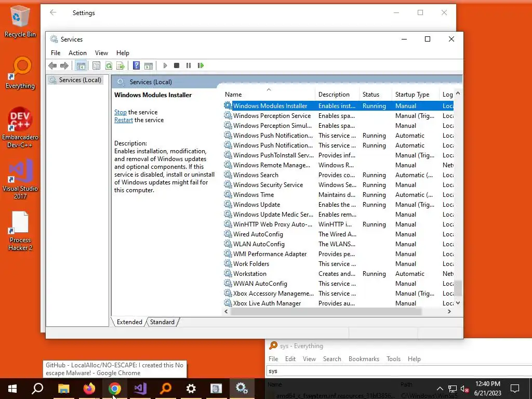The width and height of the screenshot is (532, 399).
Task: Click the Restart Service green icon
Action: [201, 65]
